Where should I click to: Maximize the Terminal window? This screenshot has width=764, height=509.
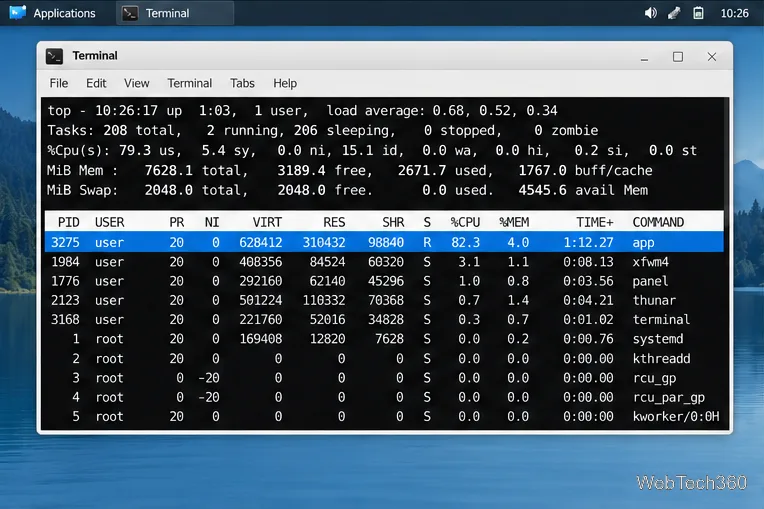[x=678, y=57]
